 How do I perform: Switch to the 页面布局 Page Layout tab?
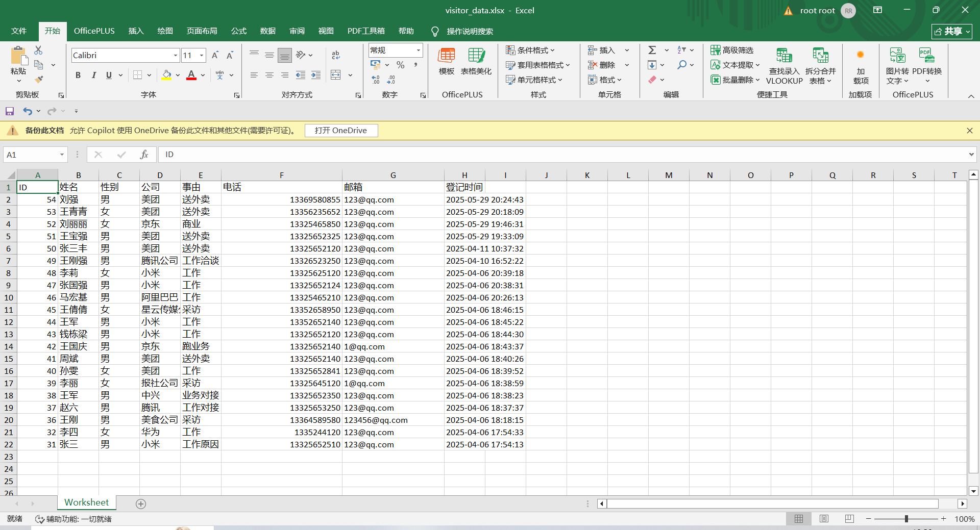point(202,31)
